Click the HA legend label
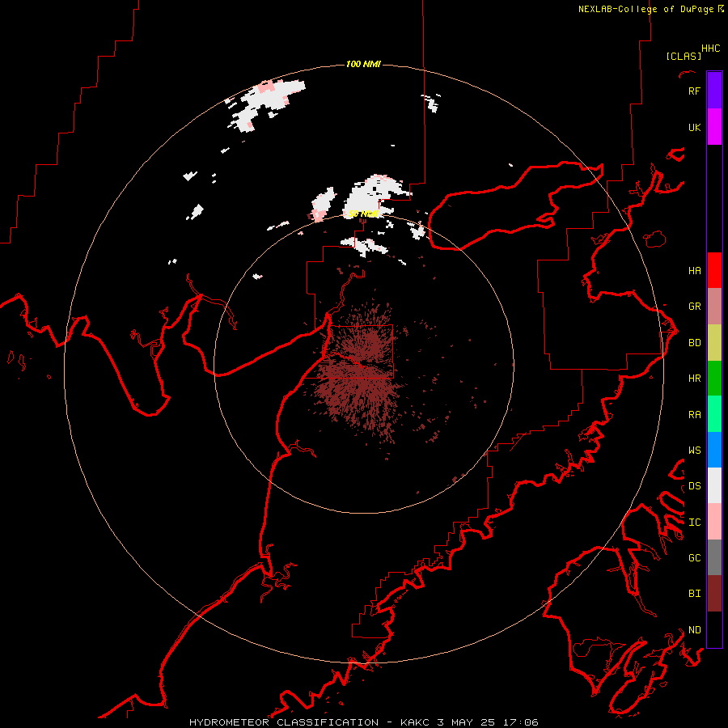728x728 pixels. 694,271
